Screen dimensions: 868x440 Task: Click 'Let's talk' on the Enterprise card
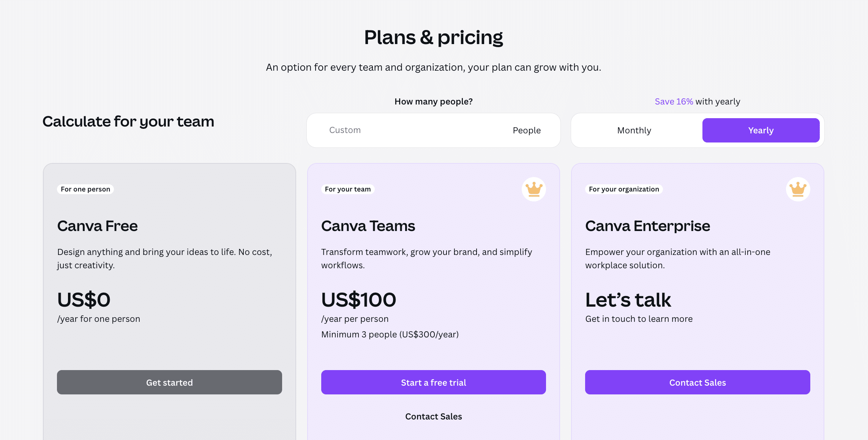(628, 300)
